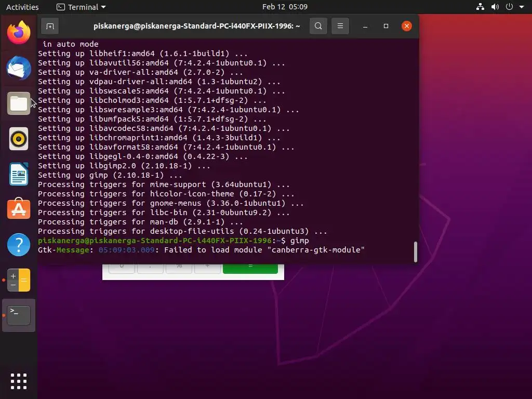This screenshot has width=532, height=399.
Task: Click the "Setting up gimp (2.10.18-1)" line
Action: pos(110,175)
